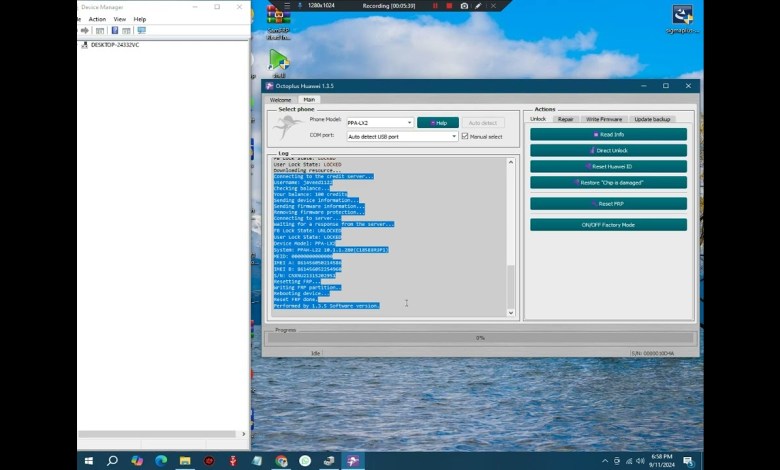
Task: Switch to the Welcome tab
Action: [x=281, y=100]
